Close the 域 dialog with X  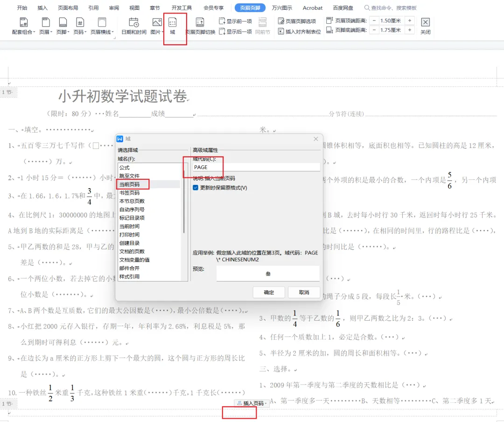315,139
